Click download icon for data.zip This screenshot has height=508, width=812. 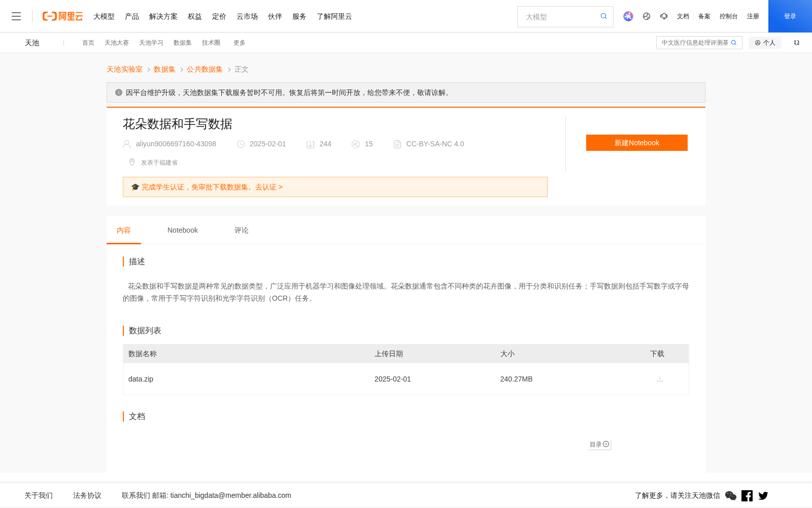[x=660, y=379]
